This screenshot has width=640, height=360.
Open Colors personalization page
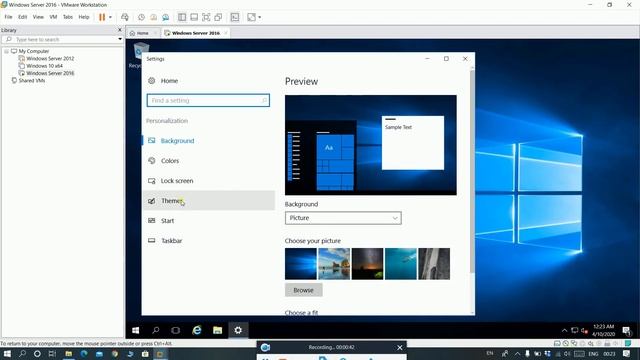[x=209, y=161]
